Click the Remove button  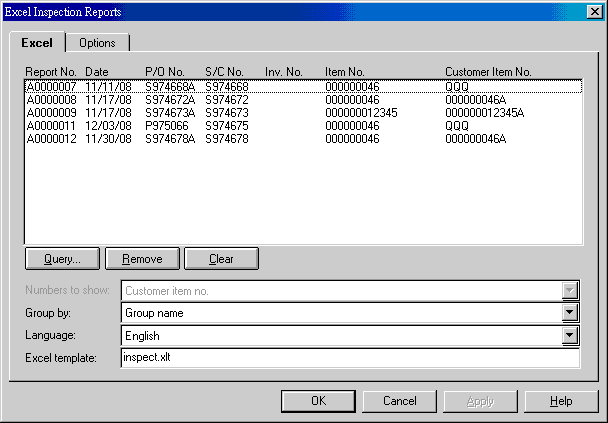click(x=142, y=259)
